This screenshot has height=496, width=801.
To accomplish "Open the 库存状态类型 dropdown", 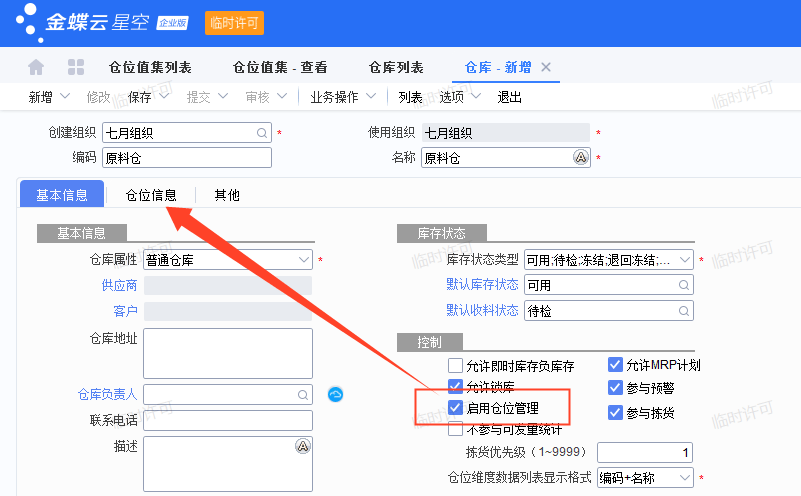I will tap(609, 259).
